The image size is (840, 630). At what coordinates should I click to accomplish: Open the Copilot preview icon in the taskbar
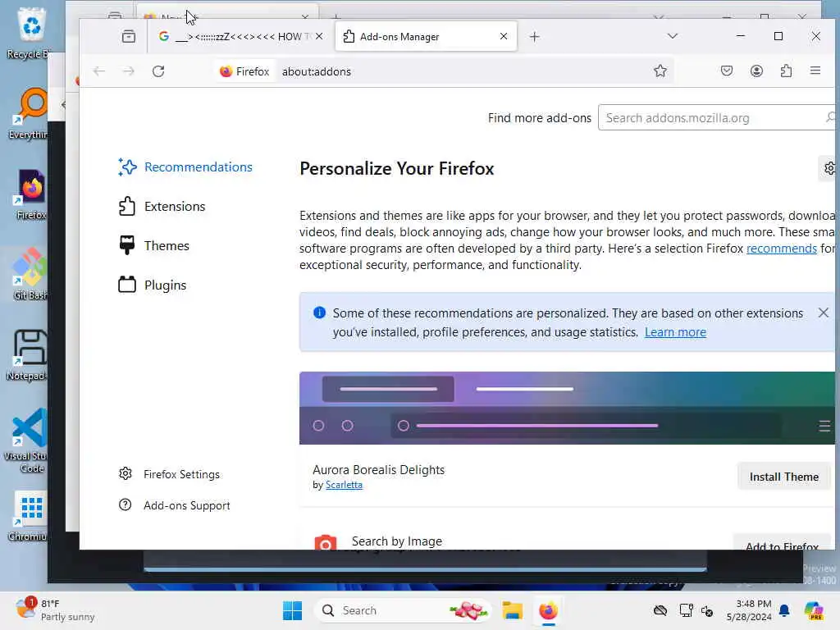tap(814, 610)
